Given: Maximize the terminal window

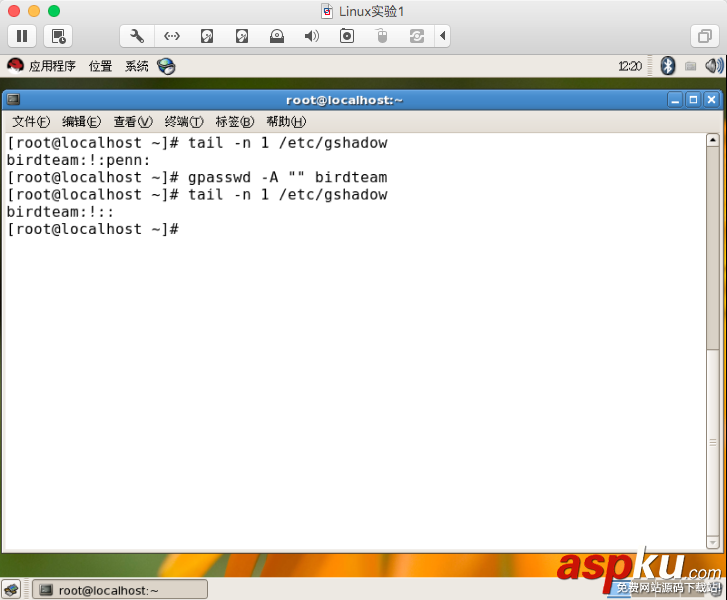Looking at the screenshot, I should pos(693,100).
